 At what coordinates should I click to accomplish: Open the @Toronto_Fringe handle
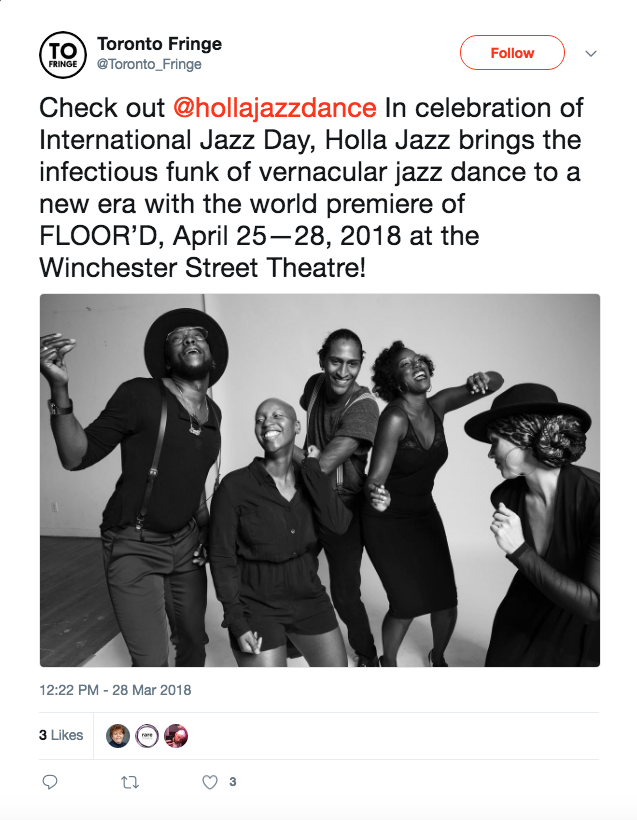point(149,64)
